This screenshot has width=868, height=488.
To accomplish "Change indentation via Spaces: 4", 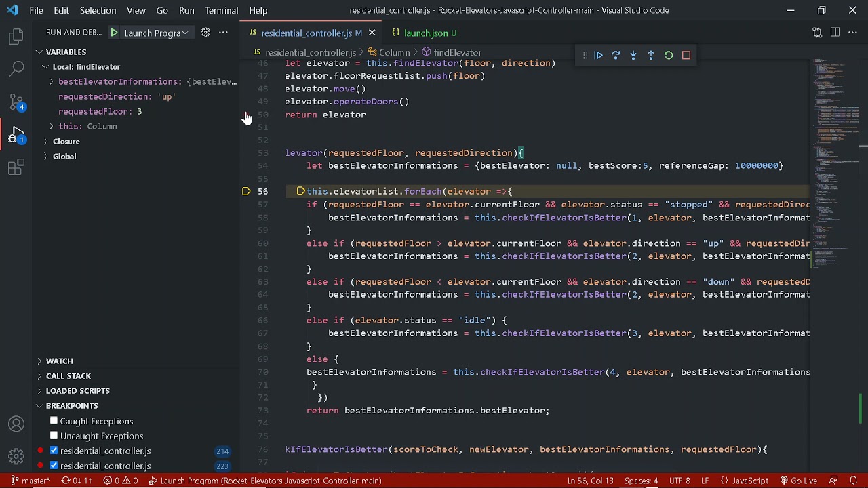I will click(x=641, y=481).
